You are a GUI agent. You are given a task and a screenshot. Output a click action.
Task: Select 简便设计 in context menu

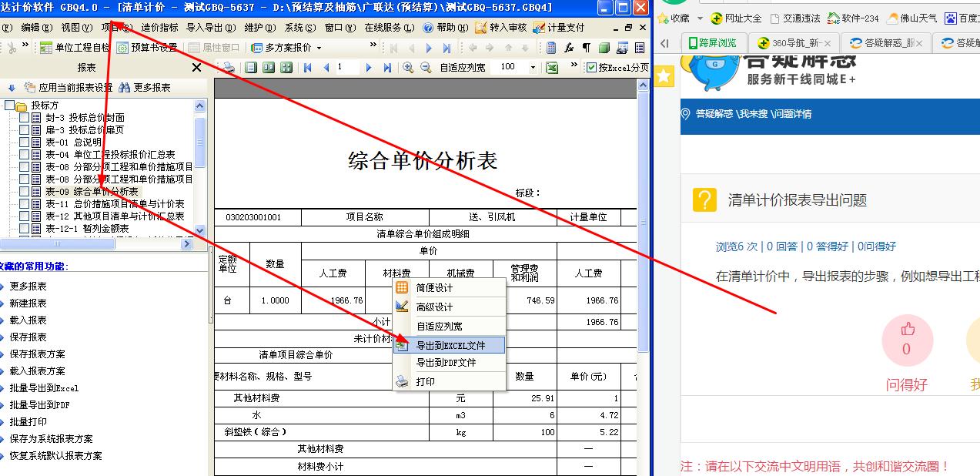[450, 288]
